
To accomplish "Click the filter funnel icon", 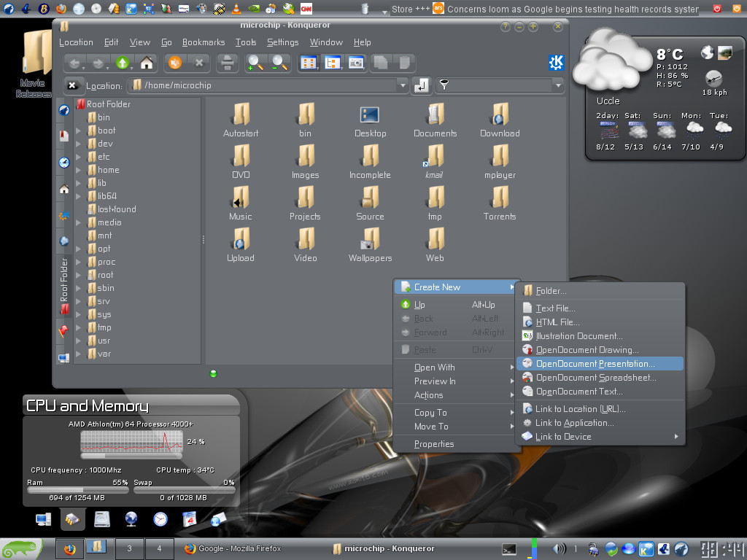I will click(x=444, y=85).
